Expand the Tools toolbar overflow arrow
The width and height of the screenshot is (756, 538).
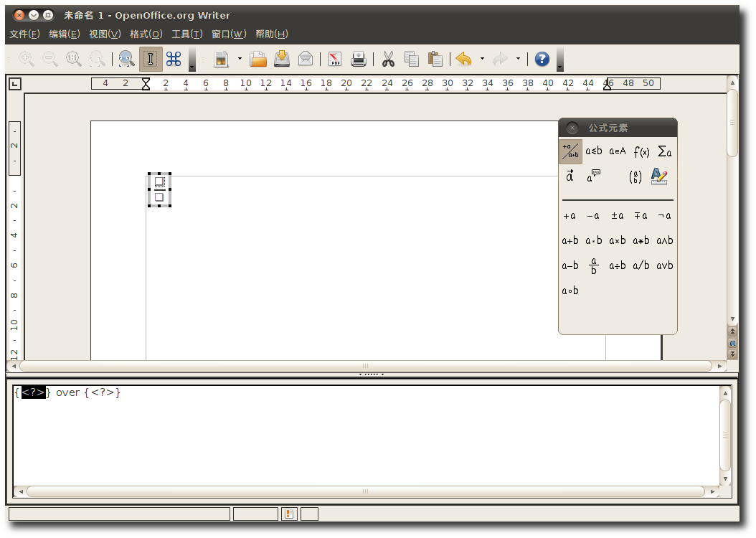192,60
